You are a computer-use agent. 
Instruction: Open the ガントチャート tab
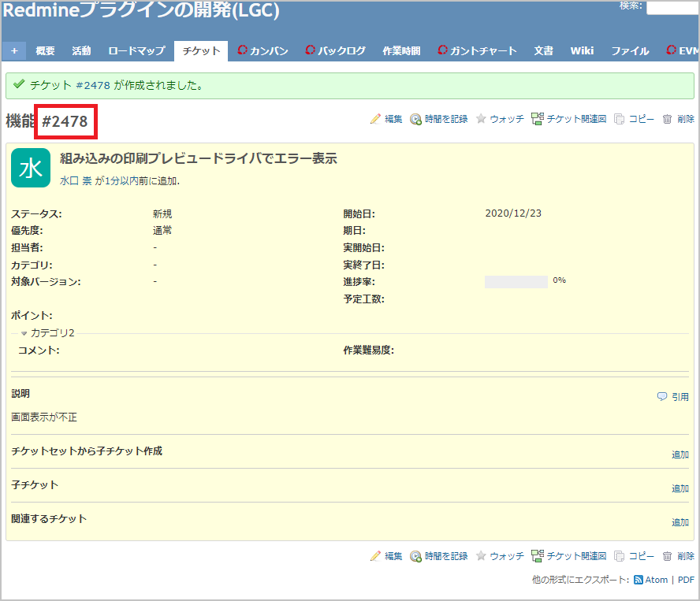pyautogui.click(x=477, y=50)
